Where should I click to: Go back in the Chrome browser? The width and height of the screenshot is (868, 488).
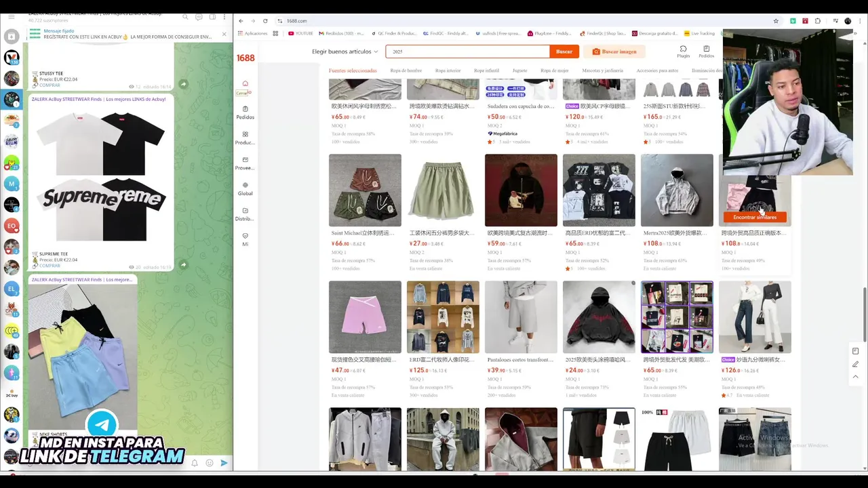[241, 21]
